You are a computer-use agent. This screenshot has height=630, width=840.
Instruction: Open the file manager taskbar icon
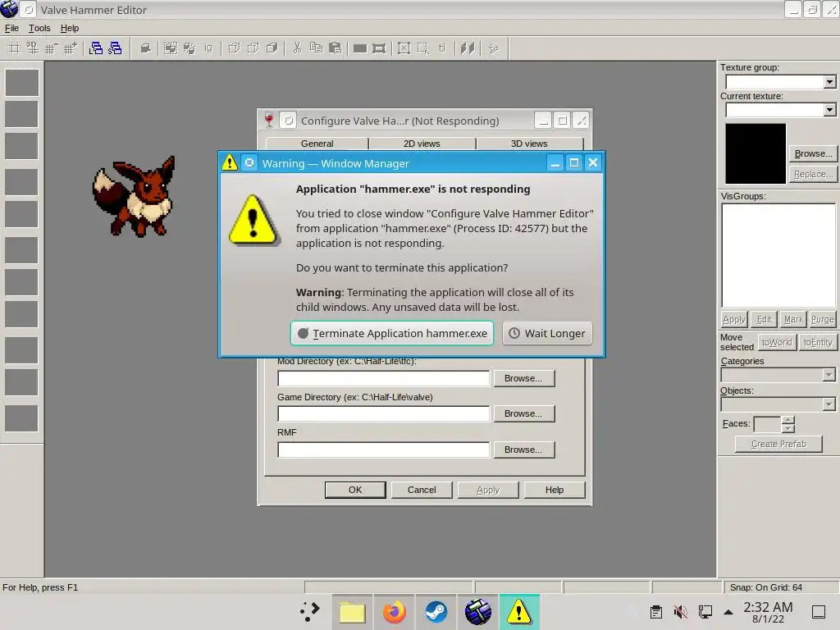[x=352, y=612]
